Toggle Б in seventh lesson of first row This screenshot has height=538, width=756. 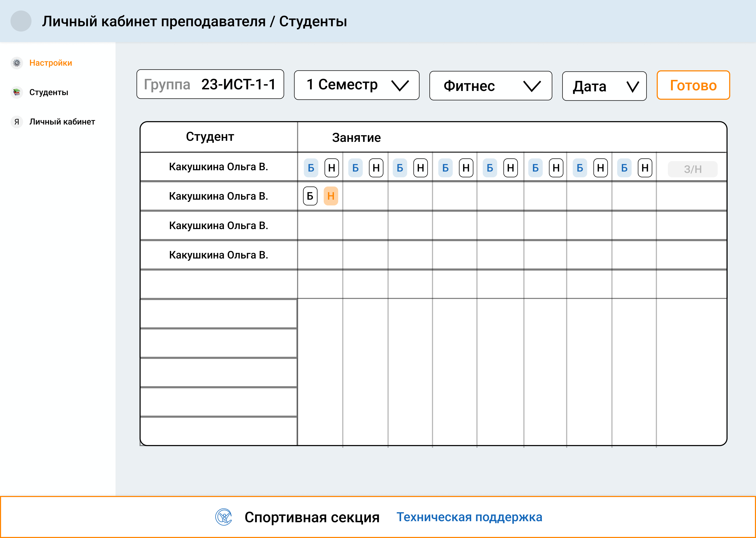click(x=580, y=168)
